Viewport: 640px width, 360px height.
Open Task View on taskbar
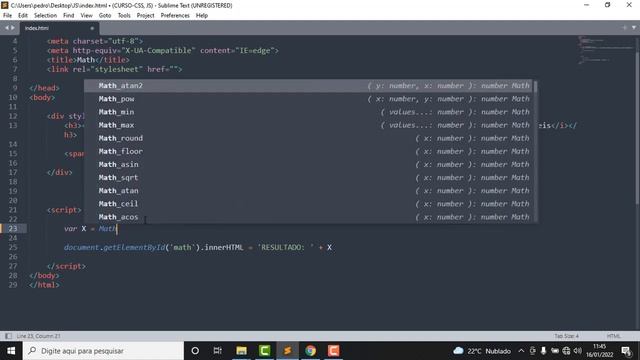[218, 351]
